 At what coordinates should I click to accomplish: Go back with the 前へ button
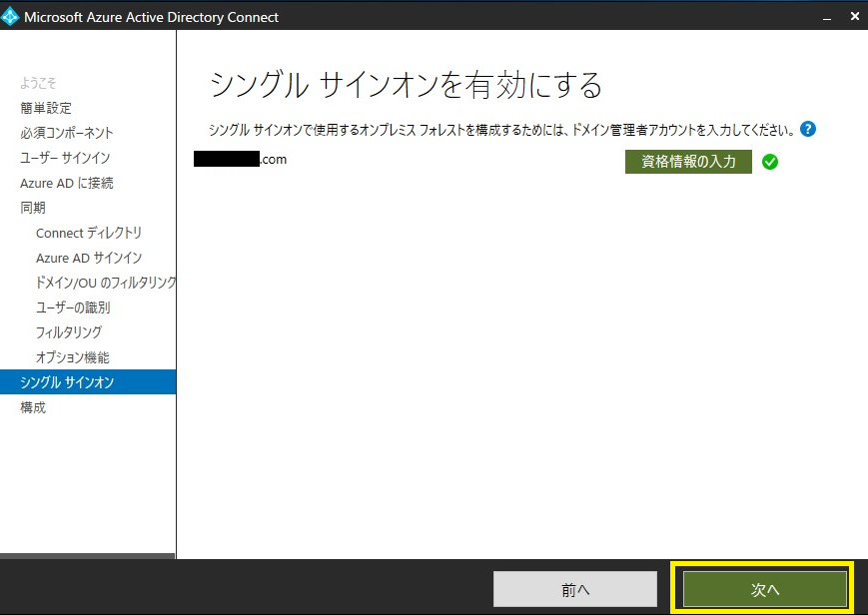(575, 589)
